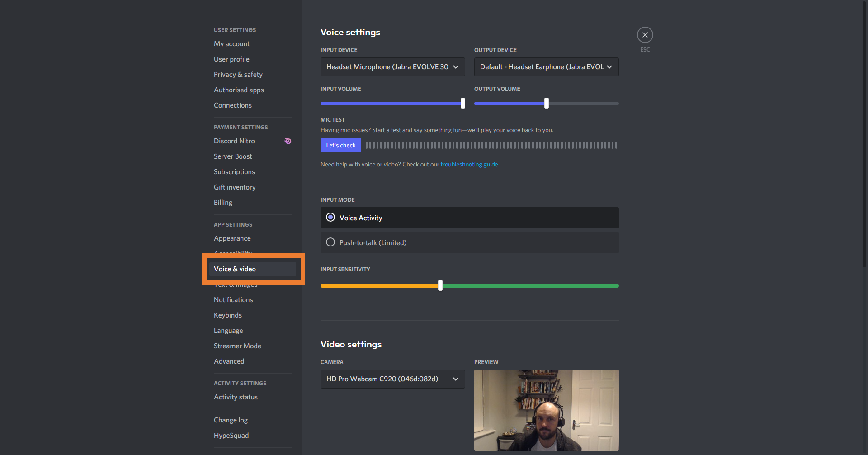Image resolution: width=868 pixels, height=455 pixels.
Task: Select the Voice Activity radio button
Action: [x=330, y=218]
